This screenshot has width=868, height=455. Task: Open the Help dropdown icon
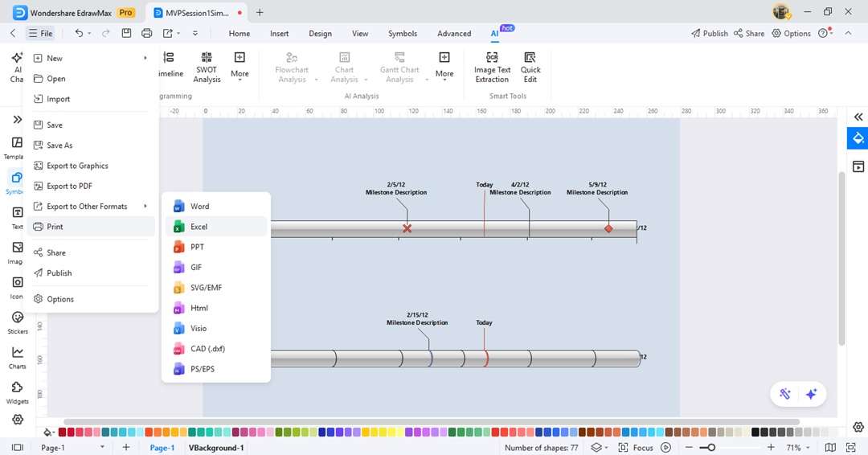tap(825, 33)
